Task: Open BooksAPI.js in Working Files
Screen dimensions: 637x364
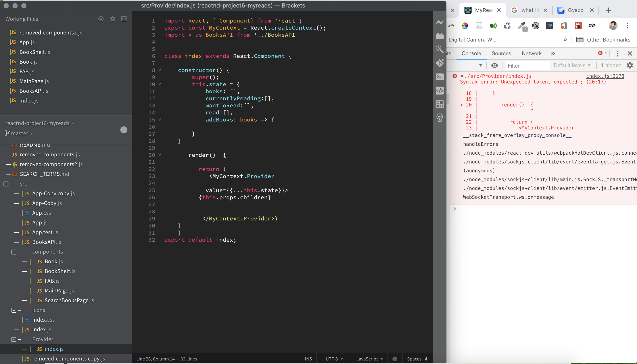Action: point(34,91)
